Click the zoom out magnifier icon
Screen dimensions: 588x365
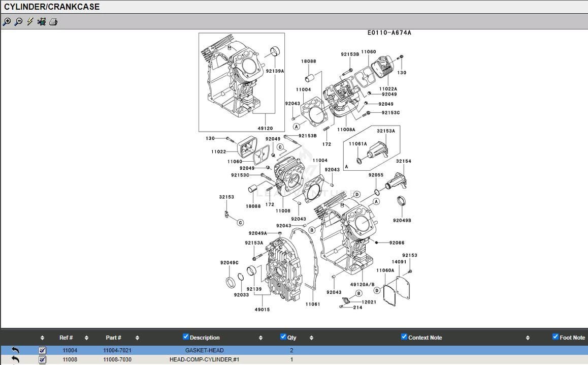click(x=18, y=22)
